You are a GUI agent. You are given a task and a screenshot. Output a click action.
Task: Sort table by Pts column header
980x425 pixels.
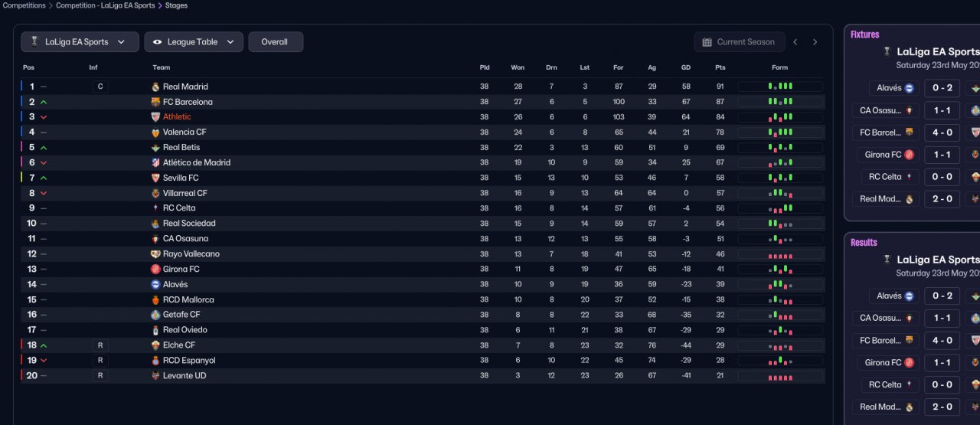[720, 67]
